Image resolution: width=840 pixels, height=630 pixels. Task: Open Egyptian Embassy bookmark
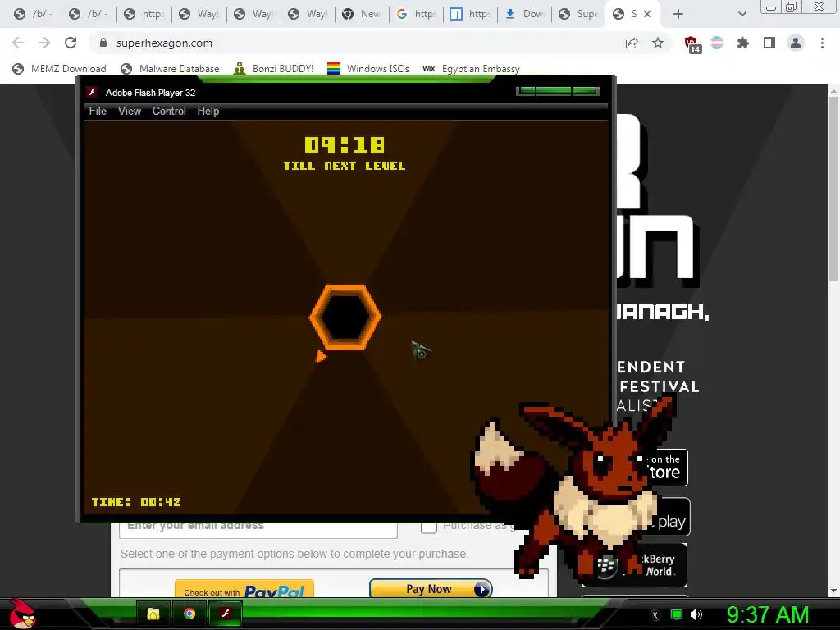[472, 69]
